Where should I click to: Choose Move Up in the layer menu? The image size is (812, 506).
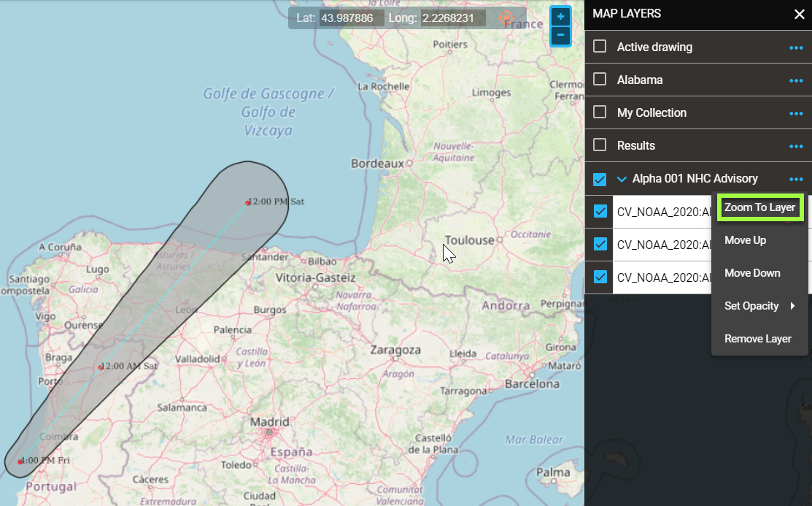pyautogui.click(x=745, y=240)
